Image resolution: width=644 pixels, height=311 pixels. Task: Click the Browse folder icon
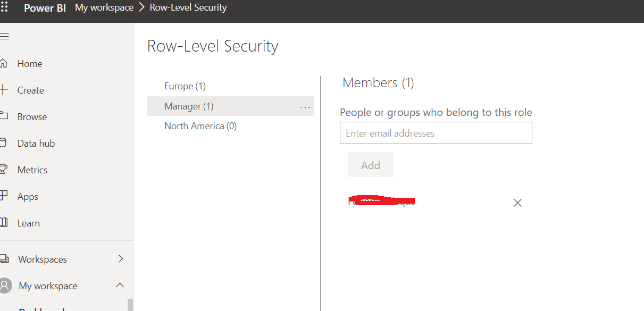coord(4,116)
